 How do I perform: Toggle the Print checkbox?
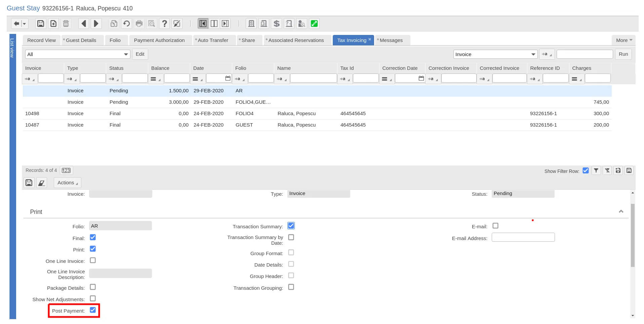[93, 249]
